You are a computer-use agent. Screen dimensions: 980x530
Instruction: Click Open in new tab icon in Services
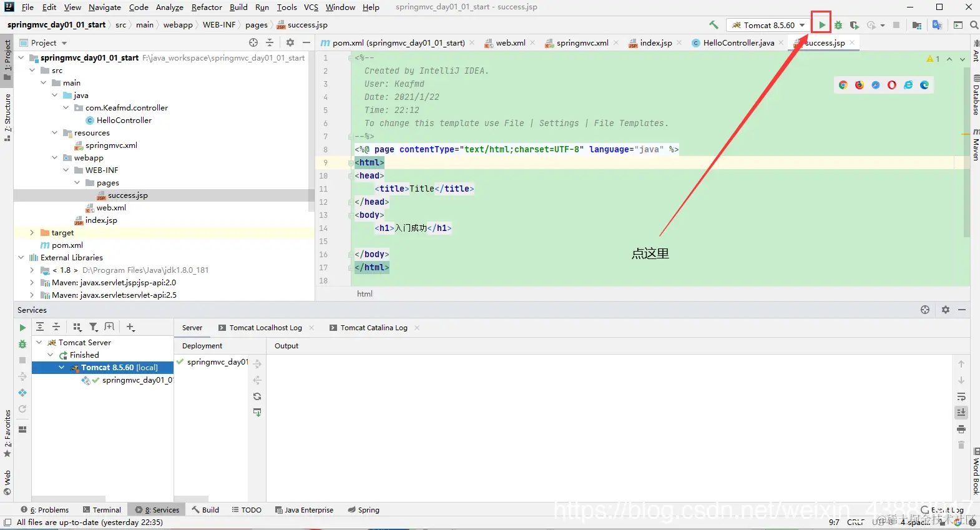(x=110, y=326)
